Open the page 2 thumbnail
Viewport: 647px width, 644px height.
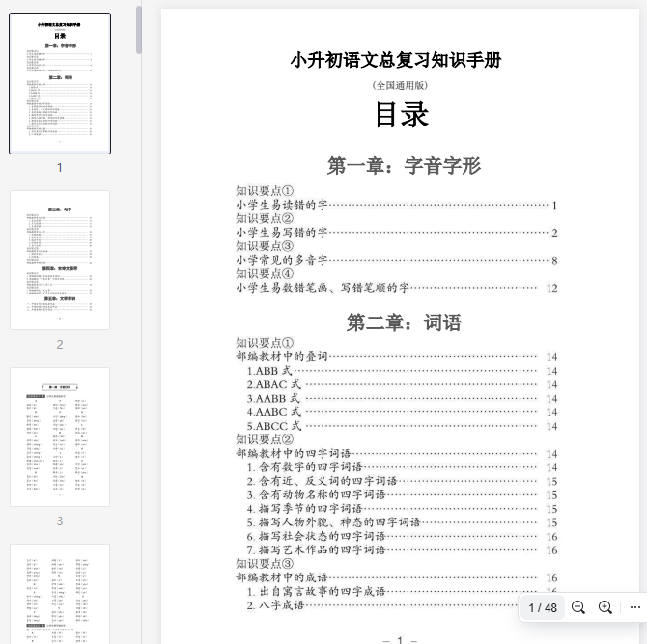point(60,260)
